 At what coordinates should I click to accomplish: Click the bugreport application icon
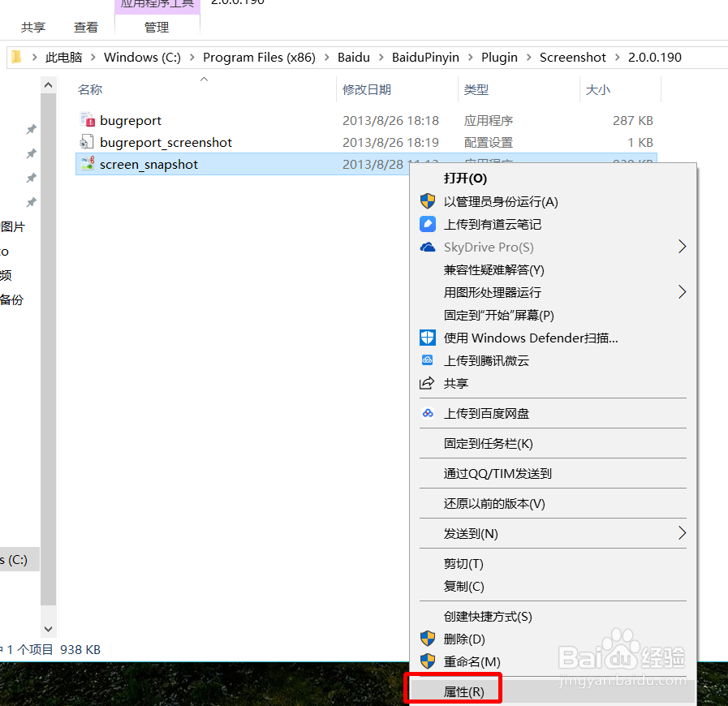[87, 119]
